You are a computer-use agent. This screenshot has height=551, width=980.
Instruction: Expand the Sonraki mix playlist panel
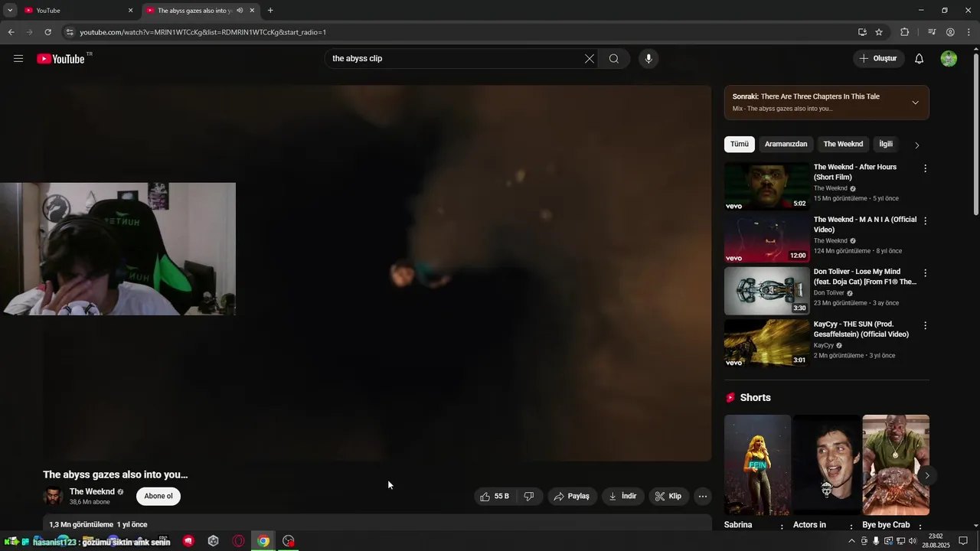click(x=915, y=103)
